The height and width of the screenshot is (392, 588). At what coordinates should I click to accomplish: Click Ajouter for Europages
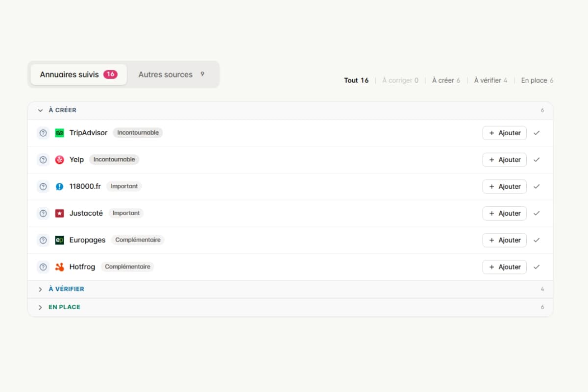505,240
